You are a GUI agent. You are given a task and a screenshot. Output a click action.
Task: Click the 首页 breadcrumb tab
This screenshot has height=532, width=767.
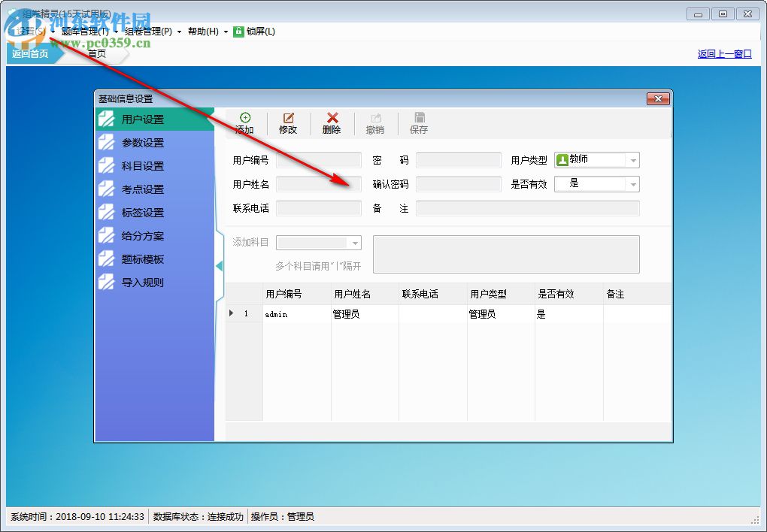point(96,53)
